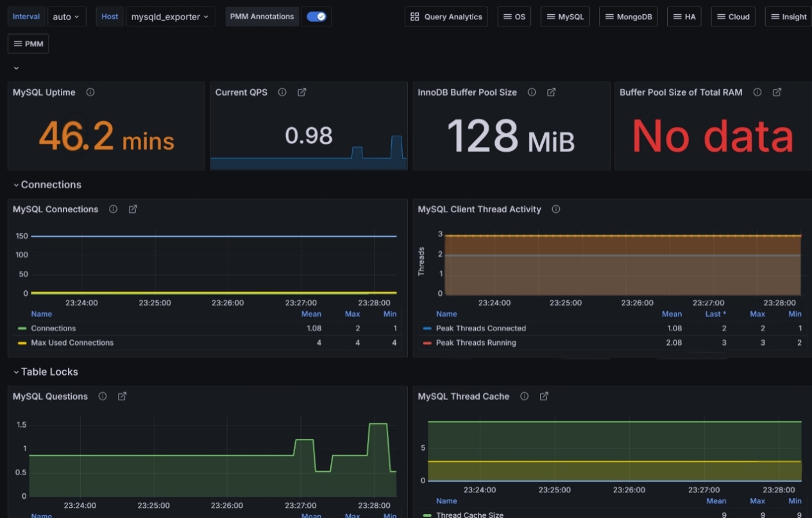Collapse the Table Locks row
Viewport: 812px width, 518px height.
click(x=46, y=372)
